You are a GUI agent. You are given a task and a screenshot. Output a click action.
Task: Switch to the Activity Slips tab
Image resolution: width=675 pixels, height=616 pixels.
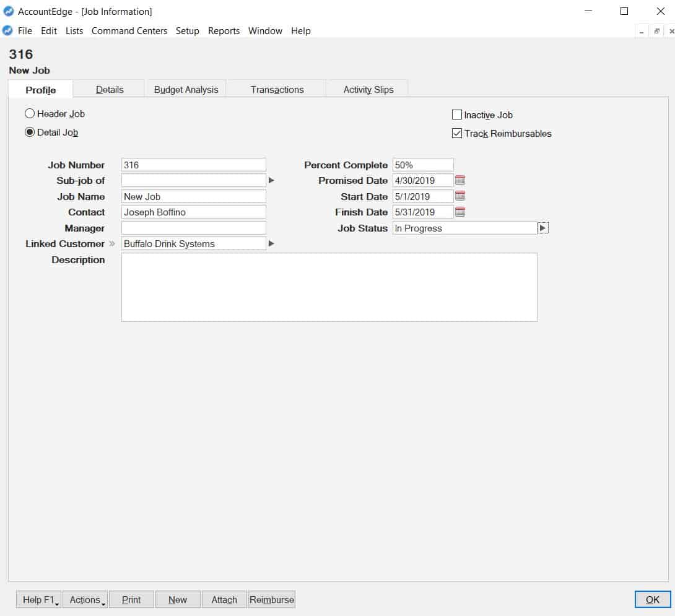pyautogui.click(x=368, y=90)
